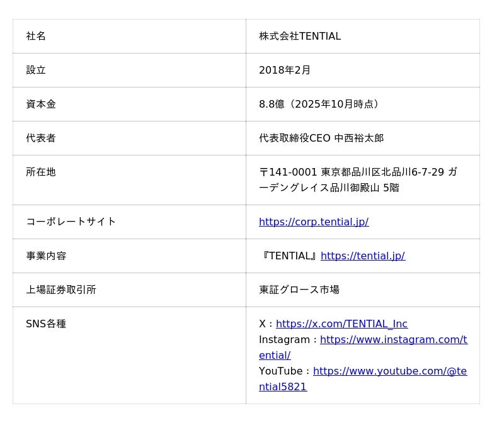Click the コーポレートサイト row label
Viewport: 504px width, 423px height.
click(71, 222)
